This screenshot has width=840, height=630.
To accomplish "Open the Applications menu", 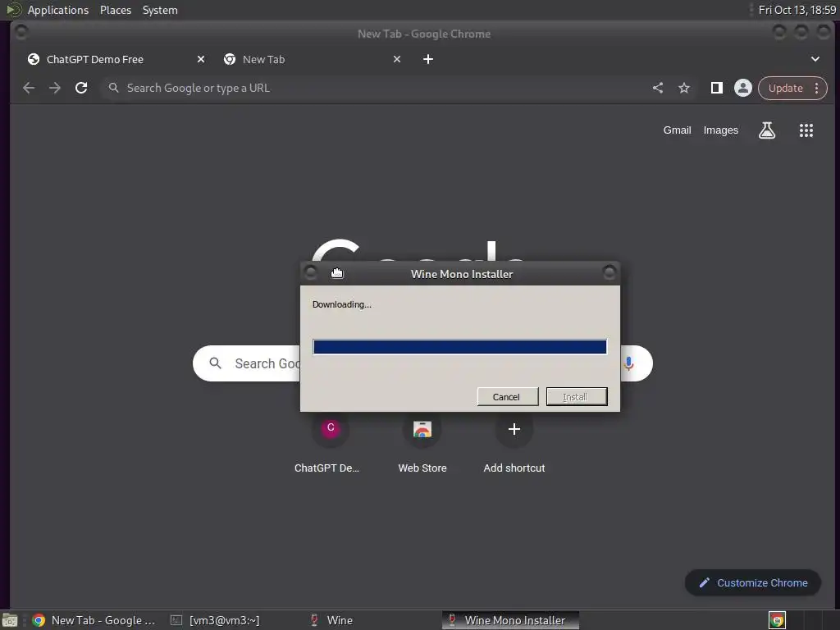I will 58,10.
